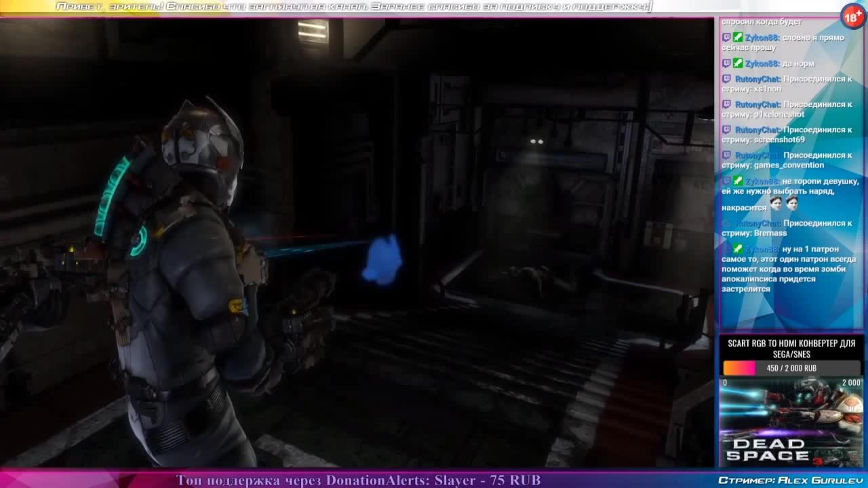Click the donation goal progress bar
The width and height of the screenshot is (868, 488).
791,368
